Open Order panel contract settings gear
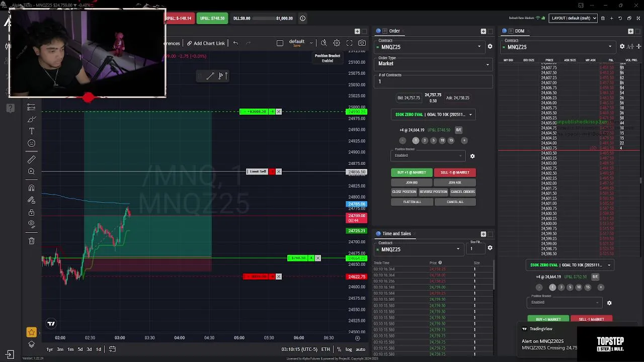 point(490,47)
